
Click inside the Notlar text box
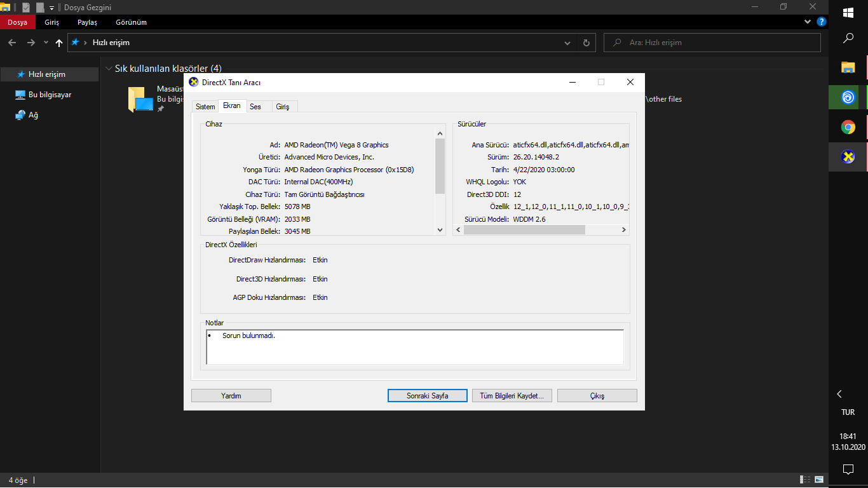coord(415,347)
